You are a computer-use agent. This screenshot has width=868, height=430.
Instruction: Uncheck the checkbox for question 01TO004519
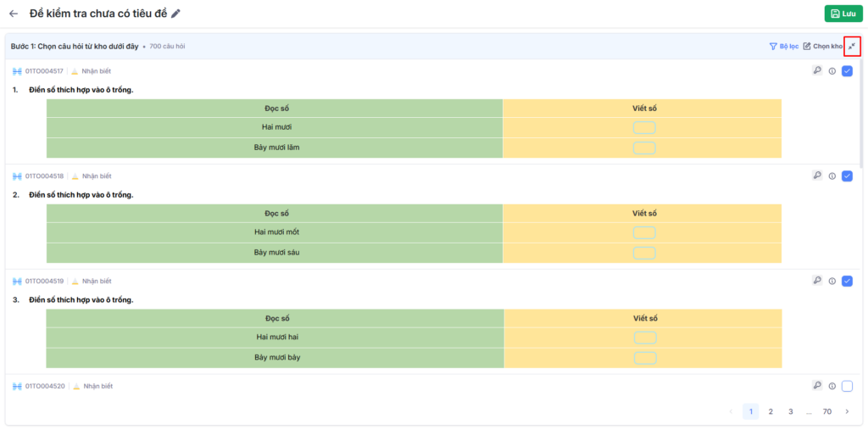[x=847, y=281]
